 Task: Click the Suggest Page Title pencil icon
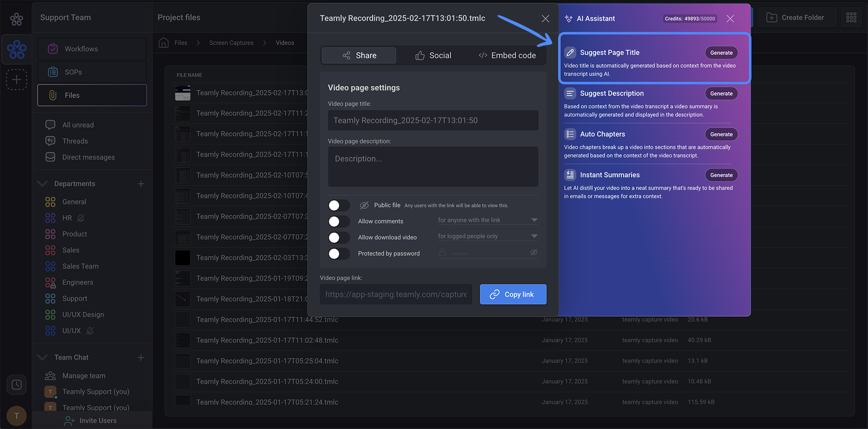pyautogui.click(x=570, y=52)
